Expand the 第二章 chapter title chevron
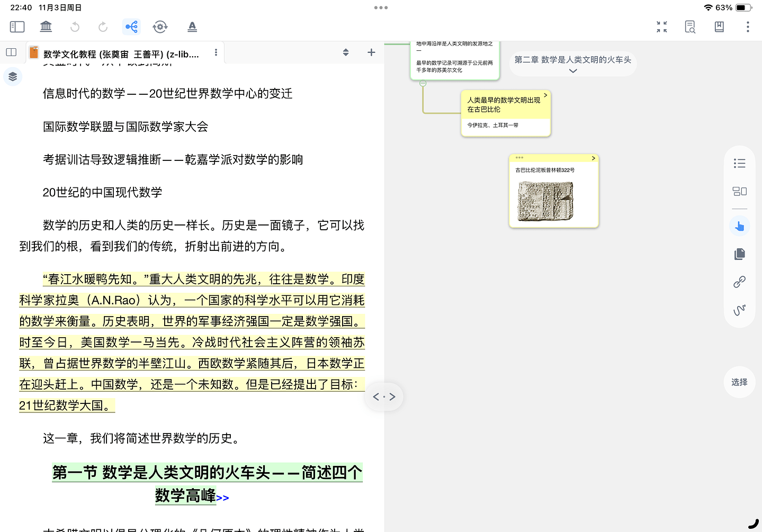The width and height of the screenshot is (762, 532). pos(573,71)
